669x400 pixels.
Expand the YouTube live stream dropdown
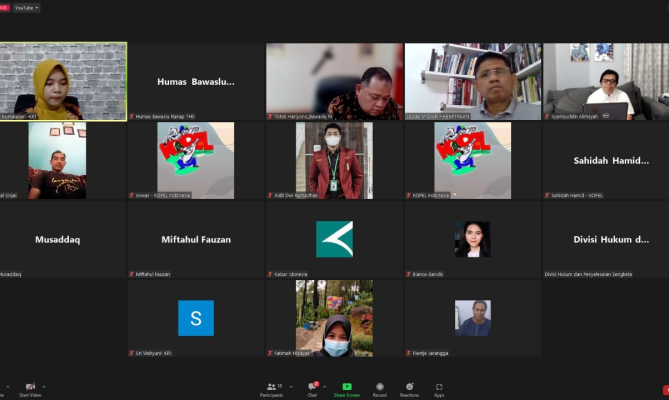[x=27, y=7]
